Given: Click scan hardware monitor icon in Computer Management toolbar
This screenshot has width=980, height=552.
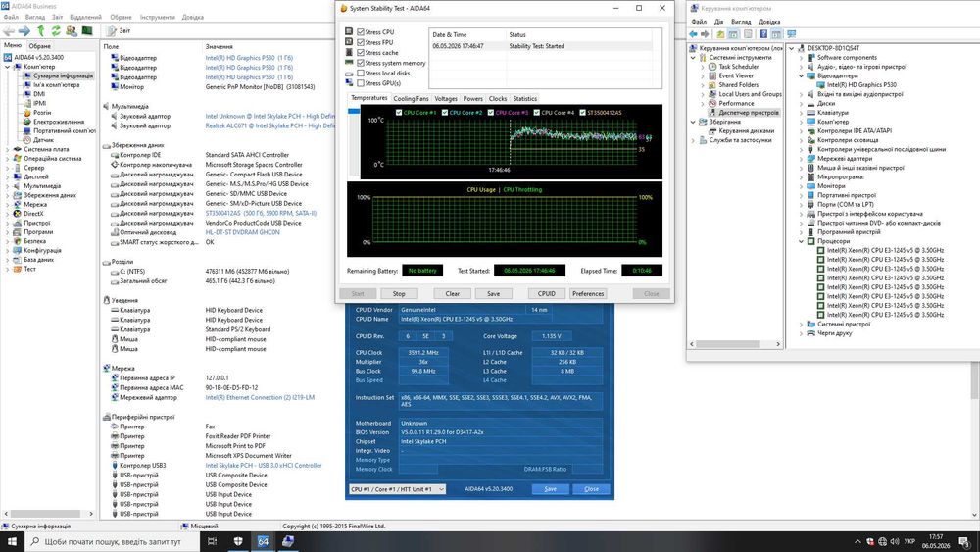Looking at the screenshot, I should (x=792, y=34).
